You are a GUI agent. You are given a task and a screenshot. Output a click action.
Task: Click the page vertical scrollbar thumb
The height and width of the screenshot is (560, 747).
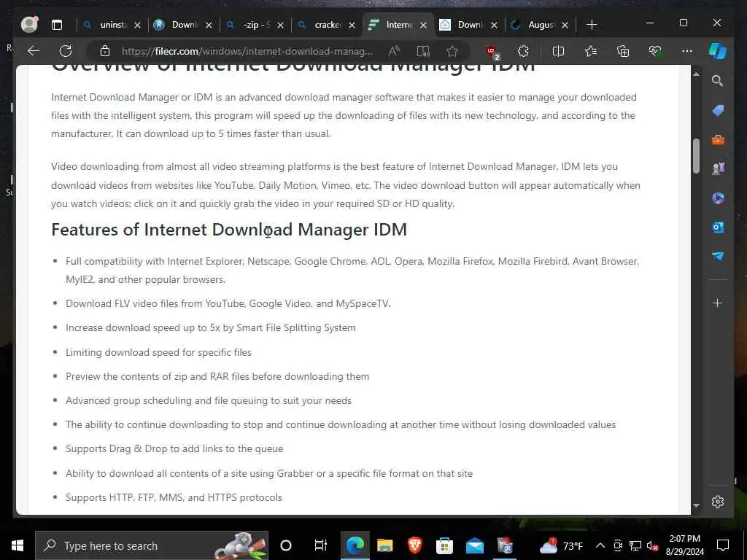696,156
